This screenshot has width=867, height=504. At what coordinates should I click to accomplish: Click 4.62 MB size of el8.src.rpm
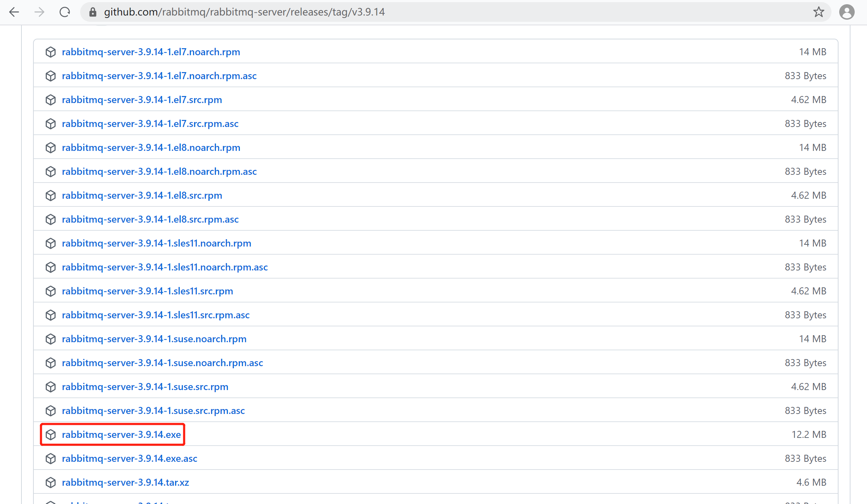[x=809, y=196]
